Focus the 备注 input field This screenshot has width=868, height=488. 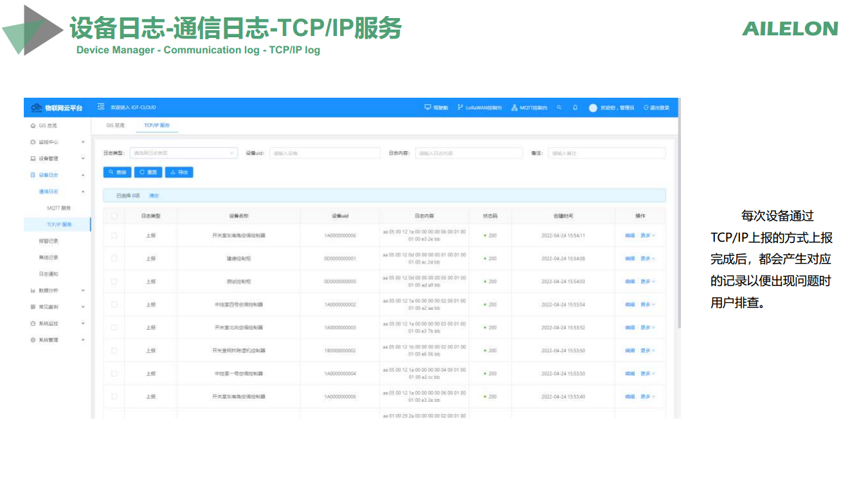[606, 153]
